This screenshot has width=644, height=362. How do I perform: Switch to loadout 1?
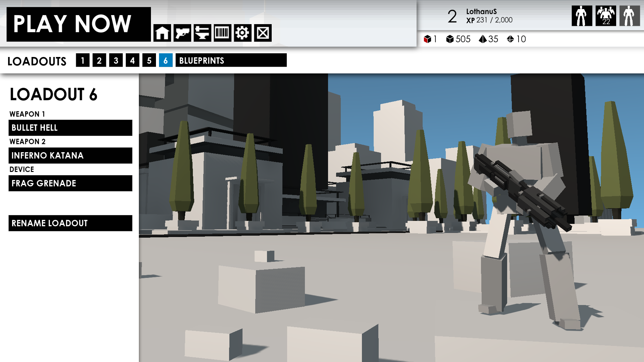click(x=83, y=60)
